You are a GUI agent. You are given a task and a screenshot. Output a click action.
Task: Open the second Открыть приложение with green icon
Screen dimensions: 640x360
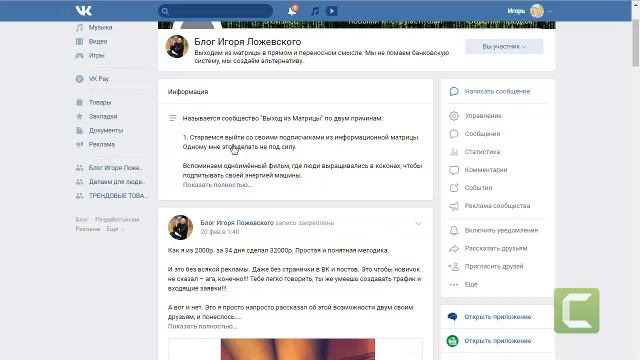point(498,341)
